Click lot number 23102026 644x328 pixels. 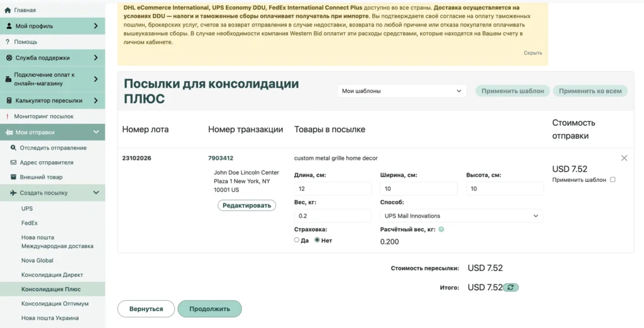pos(136,158)
